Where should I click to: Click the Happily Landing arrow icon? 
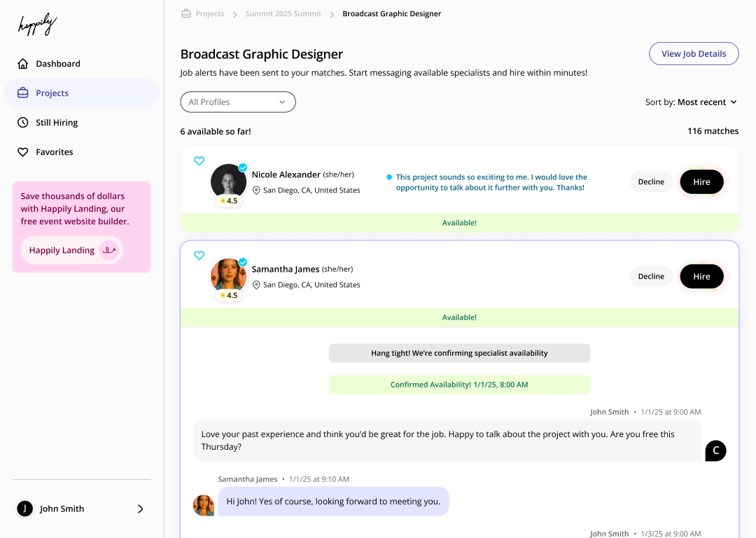(x=108, y=250)
